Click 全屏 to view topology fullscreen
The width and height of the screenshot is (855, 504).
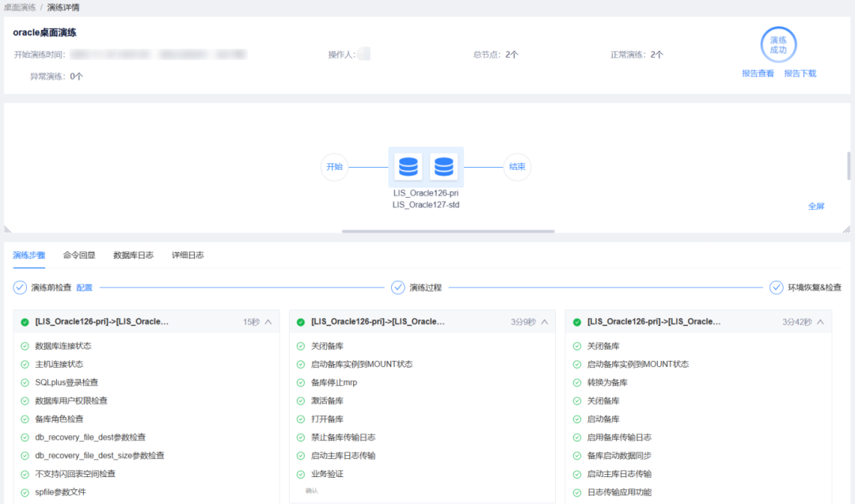coord(816,204)
